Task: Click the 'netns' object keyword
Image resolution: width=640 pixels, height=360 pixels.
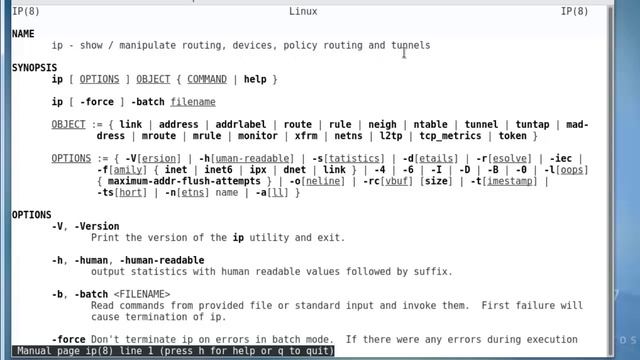Action: (x=349, y=136)
